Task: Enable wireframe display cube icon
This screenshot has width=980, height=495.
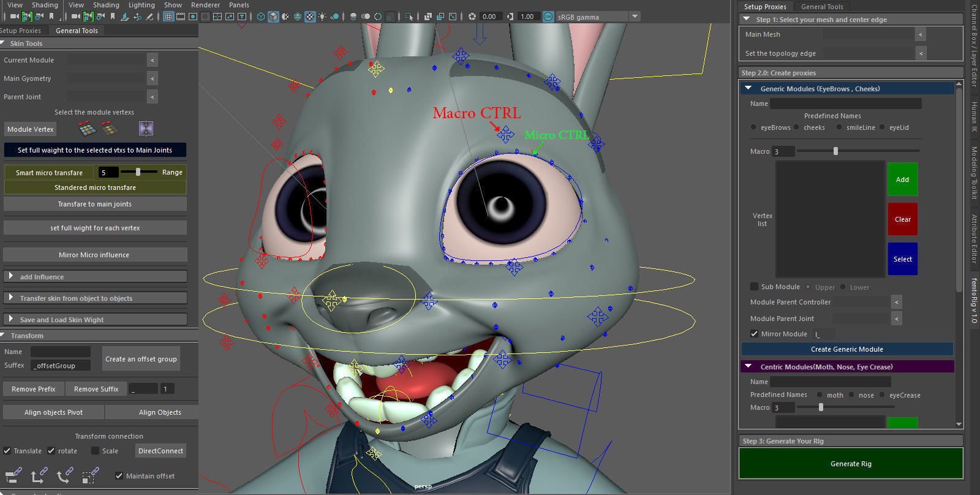Action: point(261,17)
